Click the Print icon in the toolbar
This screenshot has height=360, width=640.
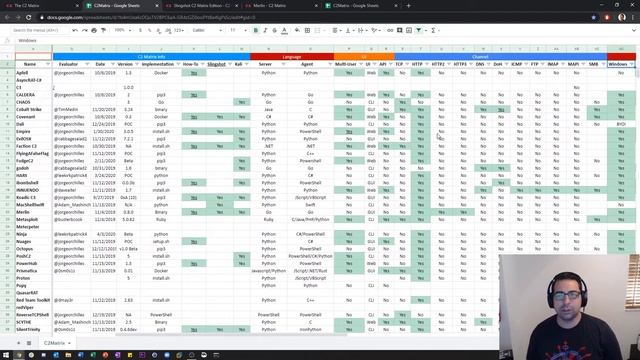94,30
